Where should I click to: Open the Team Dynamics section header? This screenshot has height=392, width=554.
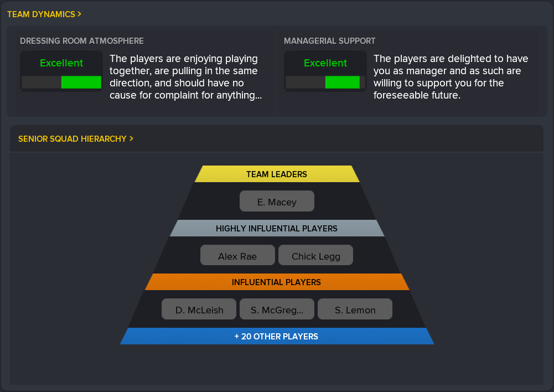click(41, 14)
